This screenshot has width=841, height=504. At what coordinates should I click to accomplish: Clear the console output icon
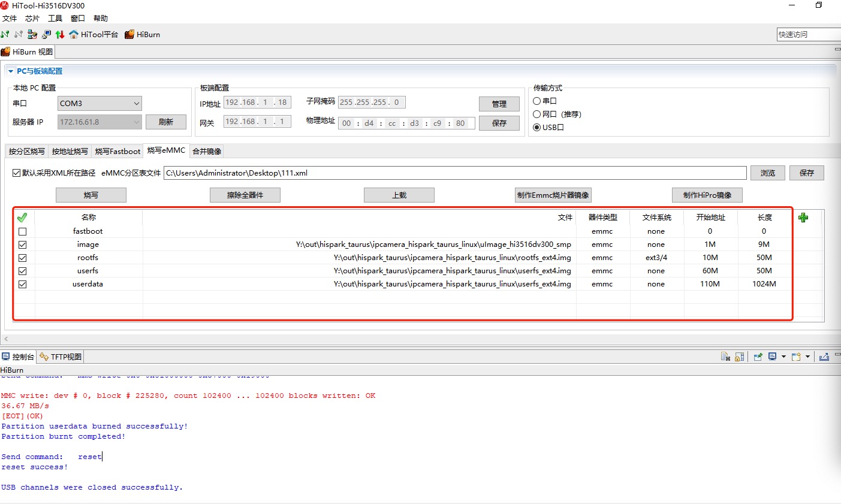(725, 357)
